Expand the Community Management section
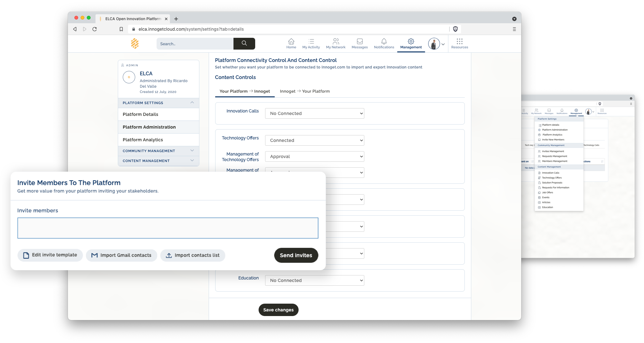The width and height of the screenshot is (644, 343). coord(158,151)
